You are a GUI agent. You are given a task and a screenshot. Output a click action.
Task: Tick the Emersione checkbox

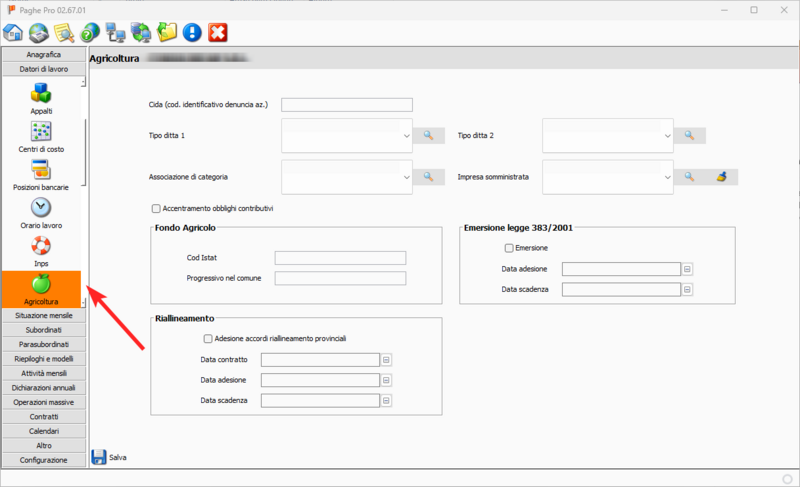coord(509,248)
